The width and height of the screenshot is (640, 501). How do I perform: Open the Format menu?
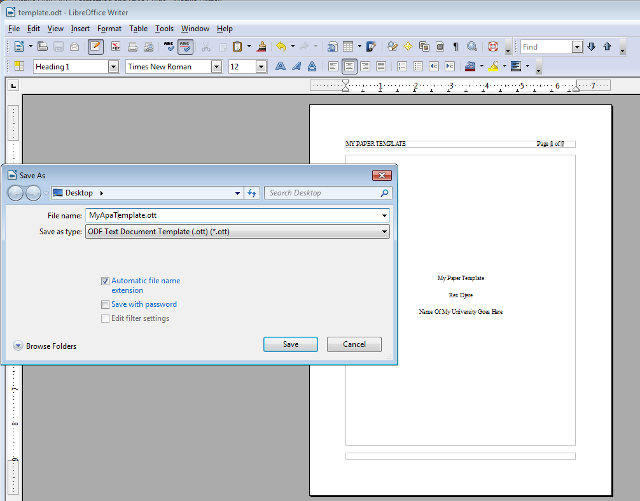109,29
